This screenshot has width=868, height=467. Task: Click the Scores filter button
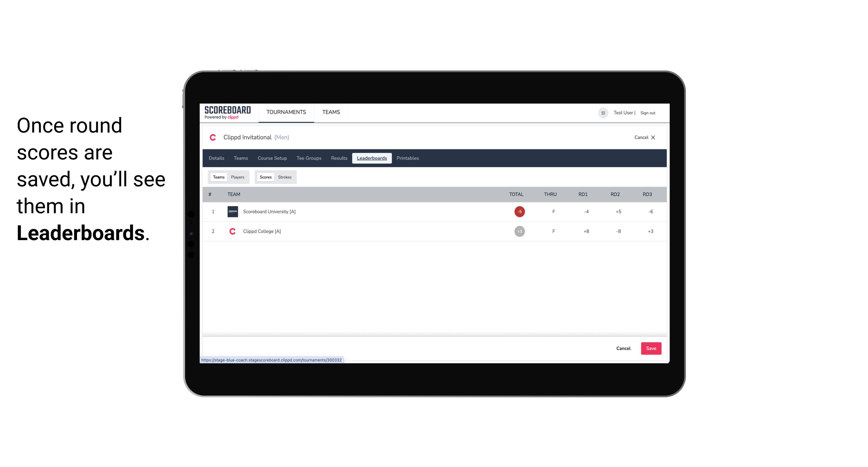[266, 177]
